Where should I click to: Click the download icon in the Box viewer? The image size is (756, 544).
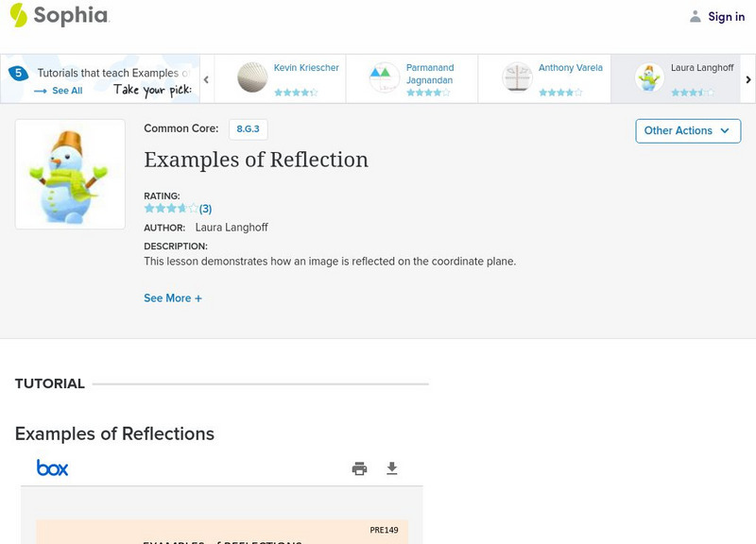coord(392,467)
